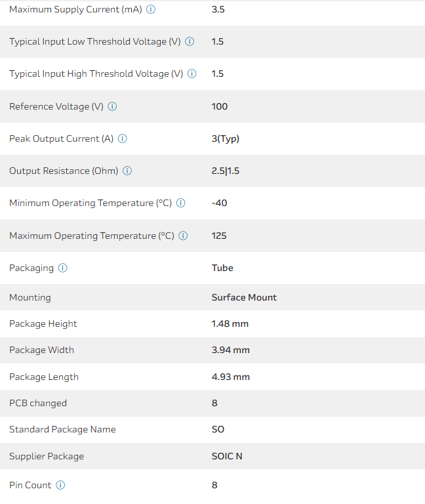Screen dimensions: 425x504
Task: Click the Reference Voltage info icon
Action: click(112, 106)
